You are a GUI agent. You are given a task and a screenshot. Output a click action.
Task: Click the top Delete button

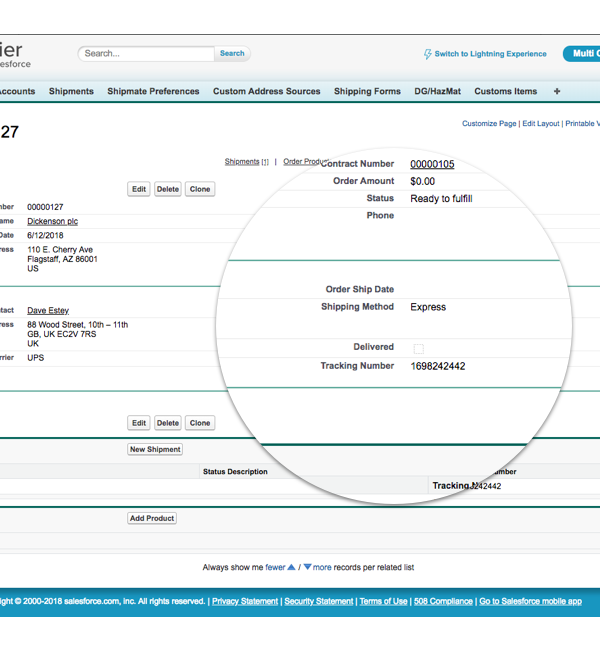coord(168,189)
